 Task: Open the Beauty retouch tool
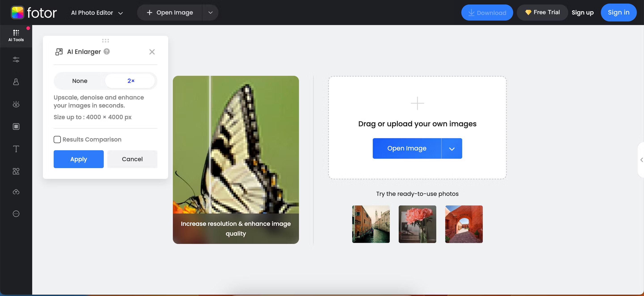[x=16, y=104]
